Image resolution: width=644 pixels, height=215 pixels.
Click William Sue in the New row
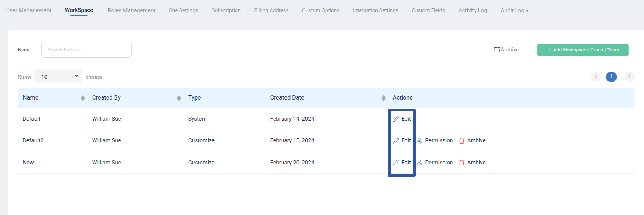click(106, 163)
